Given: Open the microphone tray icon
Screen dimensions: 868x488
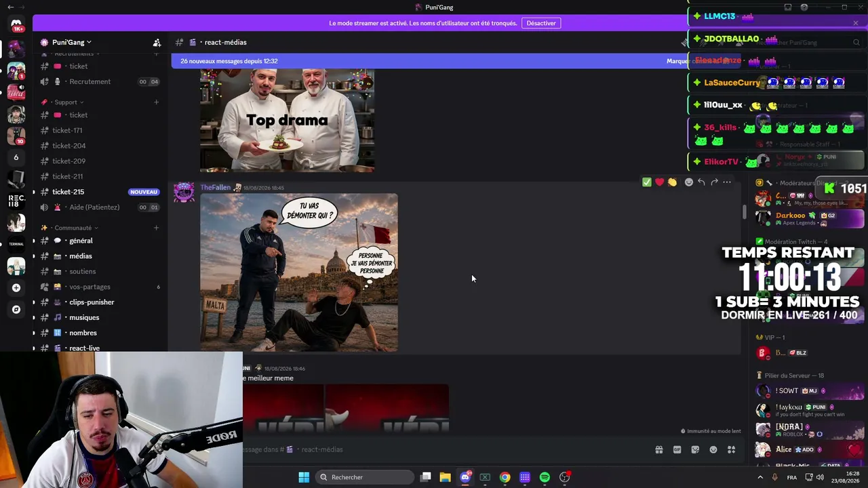Looking at the screenshot, I should (x=775, y=477).
